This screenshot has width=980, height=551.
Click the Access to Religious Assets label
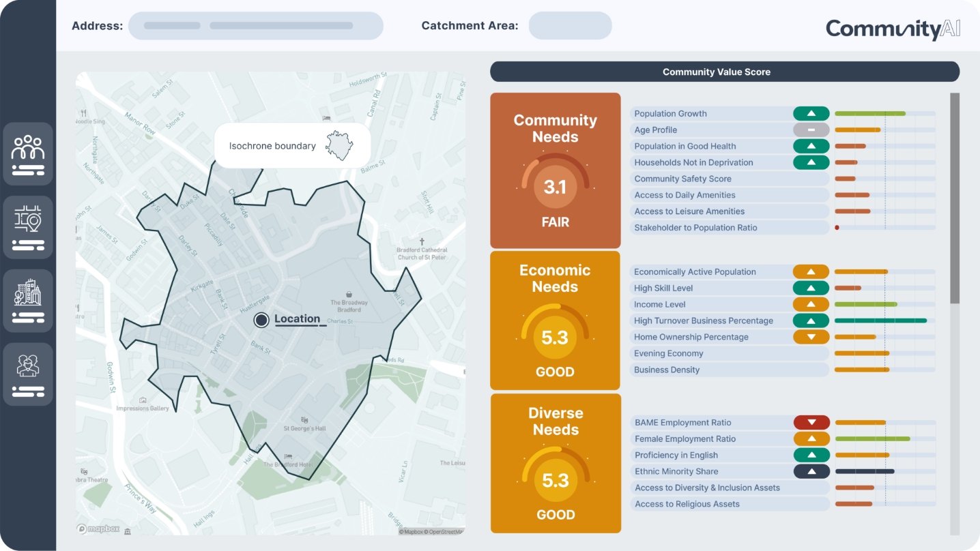pos(687,504)
